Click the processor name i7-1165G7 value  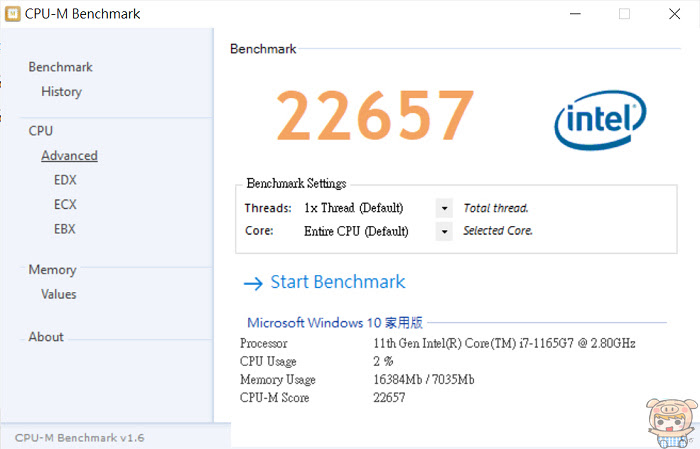(x=504, y=343)
